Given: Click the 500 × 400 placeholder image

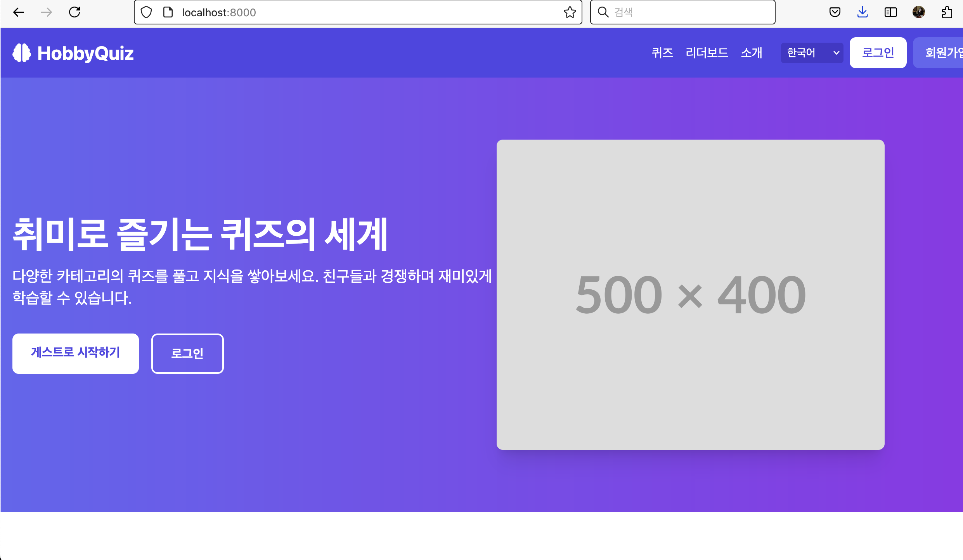Looking at the screenshot, I should pyautogui.click(x=690, y=295).
